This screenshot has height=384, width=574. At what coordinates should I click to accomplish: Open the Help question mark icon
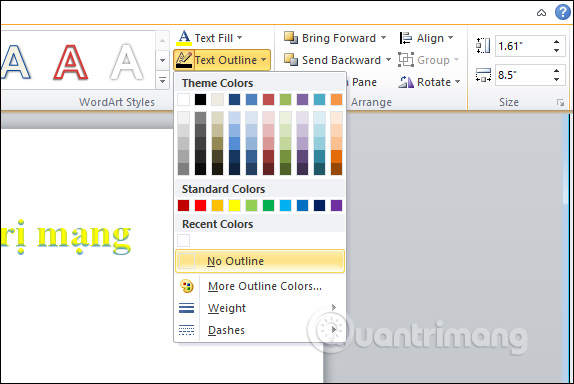(x=563, y=12)
